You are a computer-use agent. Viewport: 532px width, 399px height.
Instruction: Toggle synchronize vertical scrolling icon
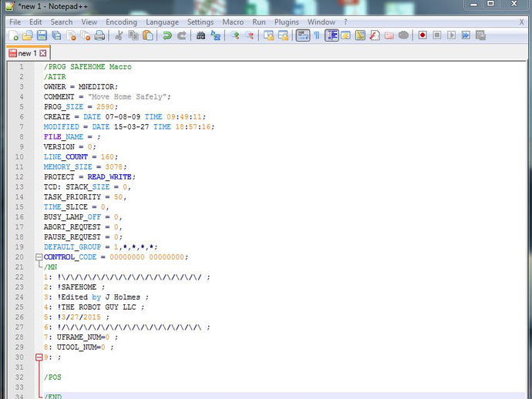[x=269, y=35]
